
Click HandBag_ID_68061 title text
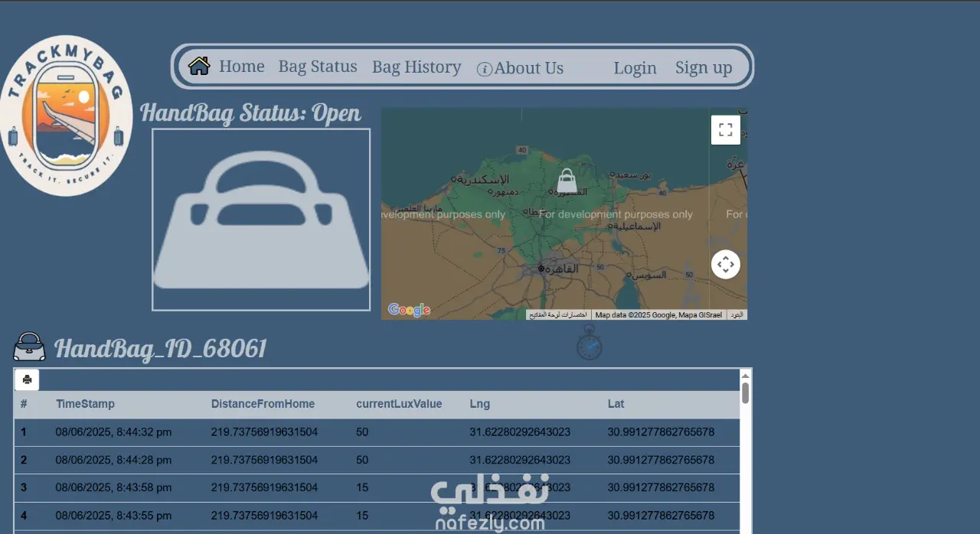(160, 349)
